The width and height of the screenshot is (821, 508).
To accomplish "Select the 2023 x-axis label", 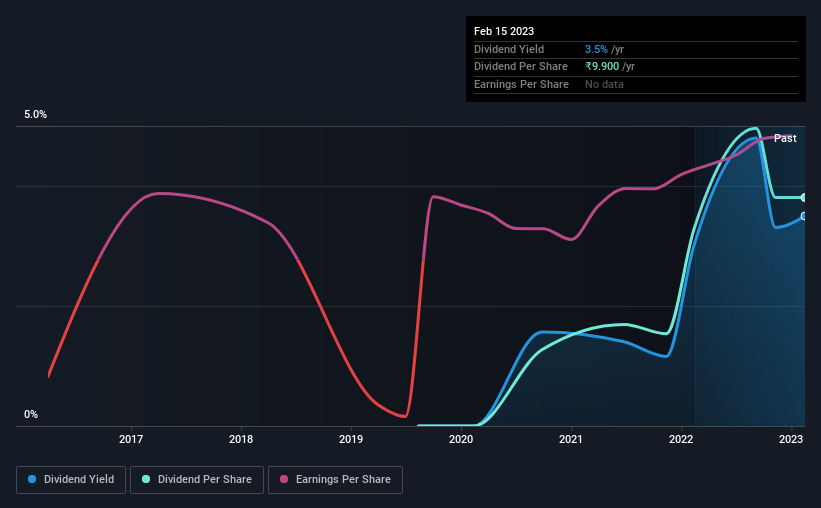I will tap(791, 439).
